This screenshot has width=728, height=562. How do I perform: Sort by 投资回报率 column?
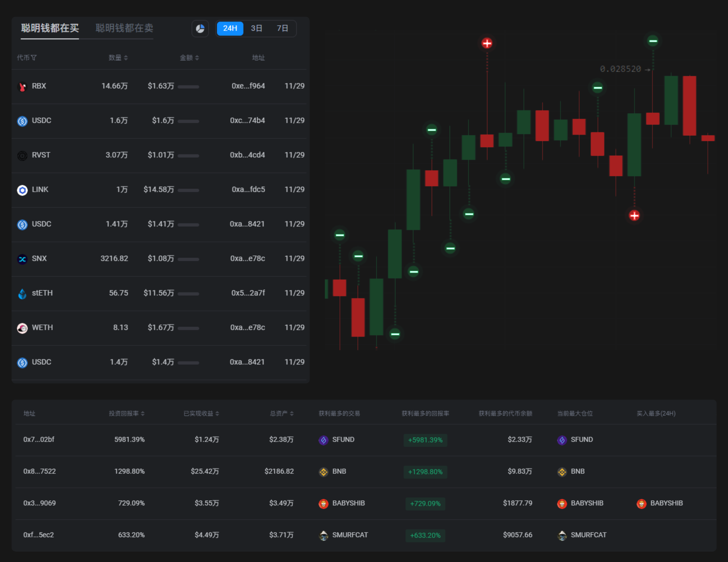(x=126, y=413)
